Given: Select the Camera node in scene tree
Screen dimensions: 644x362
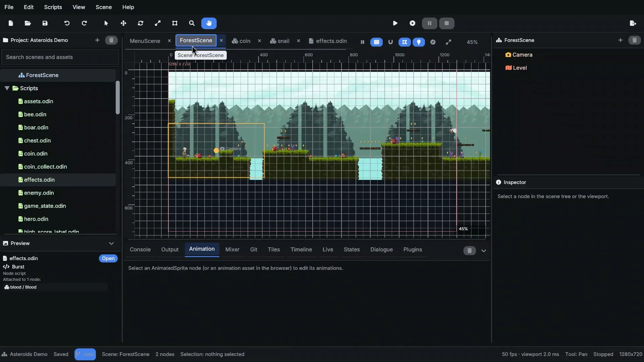Looking at the screenshot, I should (x=519, y=55).
